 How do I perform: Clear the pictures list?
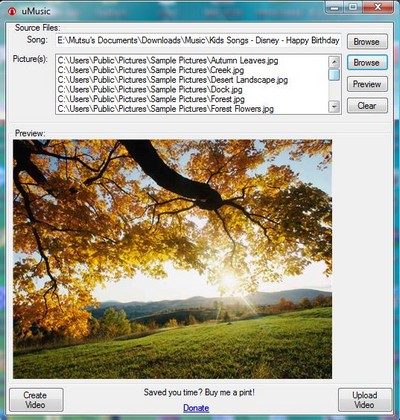click(367, 106)
